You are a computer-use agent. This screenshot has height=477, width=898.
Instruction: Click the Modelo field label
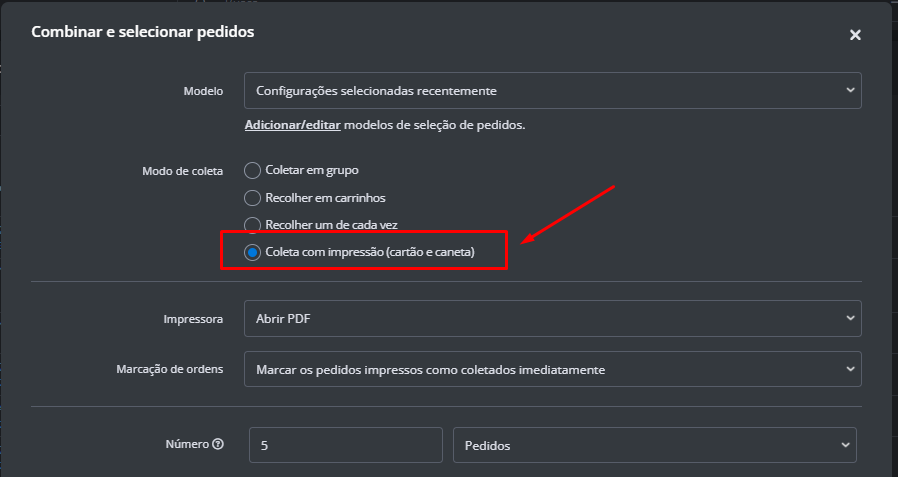coord(203,91)
